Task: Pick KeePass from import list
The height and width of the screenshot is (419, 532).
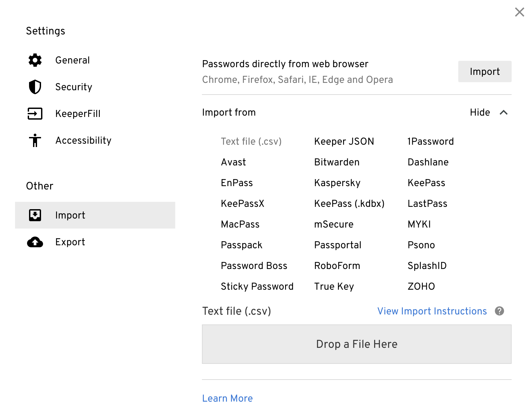Action: point(427,183)
